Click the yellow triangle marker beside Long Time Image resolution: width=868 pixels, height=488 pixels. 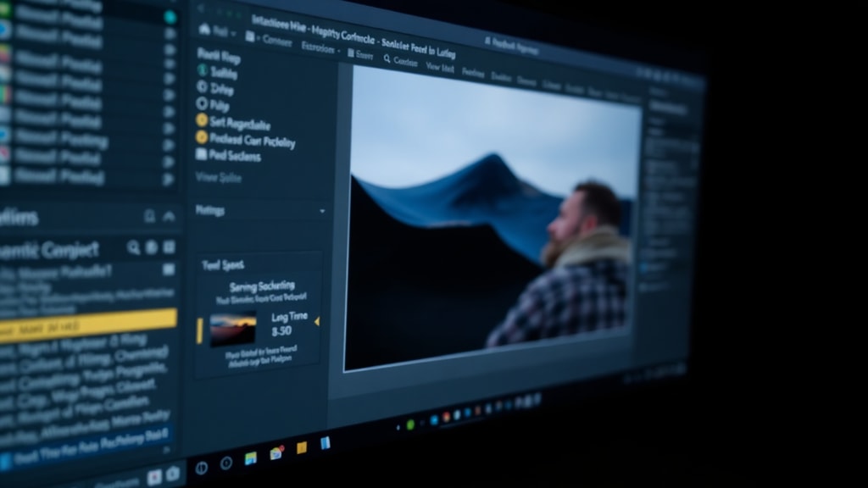point(317,321)
